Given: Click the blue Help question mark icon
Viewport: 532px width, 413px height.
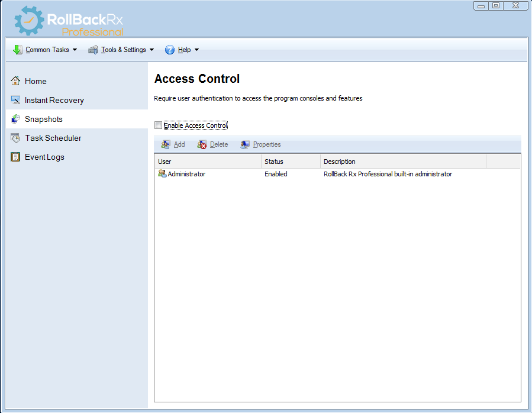Looking at the screenshot, I should pyautogui.click(x=170, y=50).
